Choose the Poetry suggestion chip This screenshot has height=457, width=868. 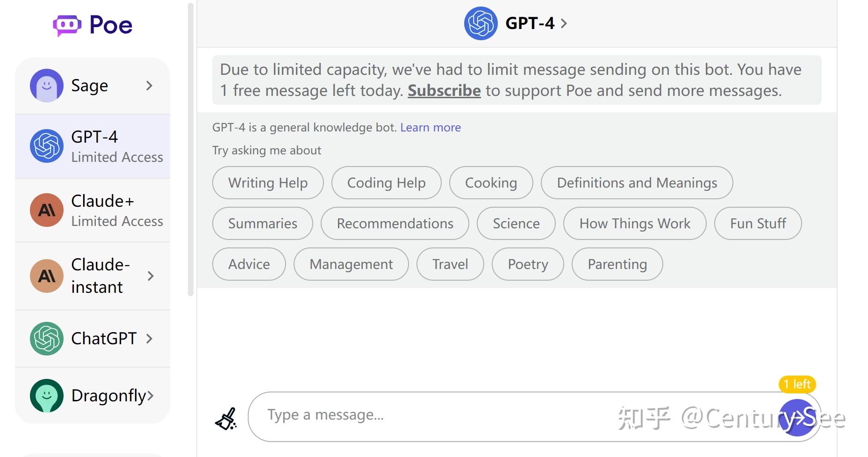(528, 264)
